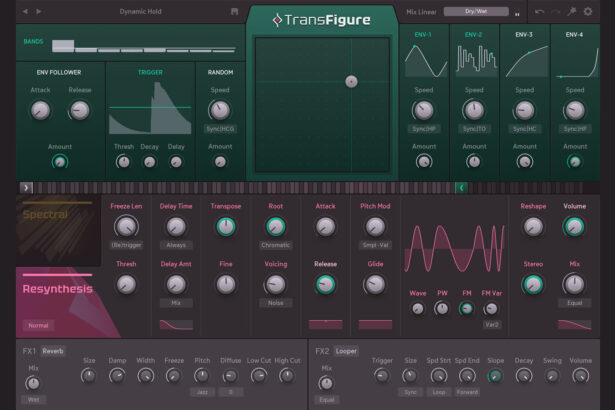
Task: Click the Env Follower Attack knob
Action: [40, 110]
